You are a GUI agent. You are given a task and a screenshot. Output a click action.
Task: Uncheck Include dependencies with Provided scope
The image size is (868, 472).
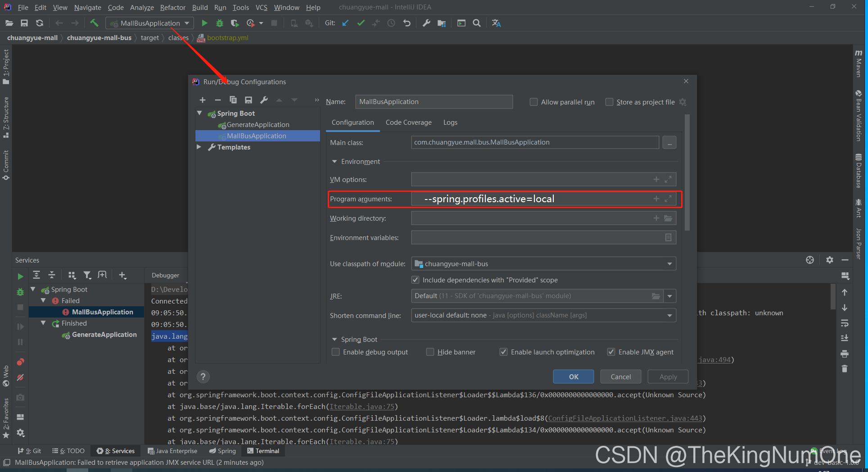click(x=415, y=280)
